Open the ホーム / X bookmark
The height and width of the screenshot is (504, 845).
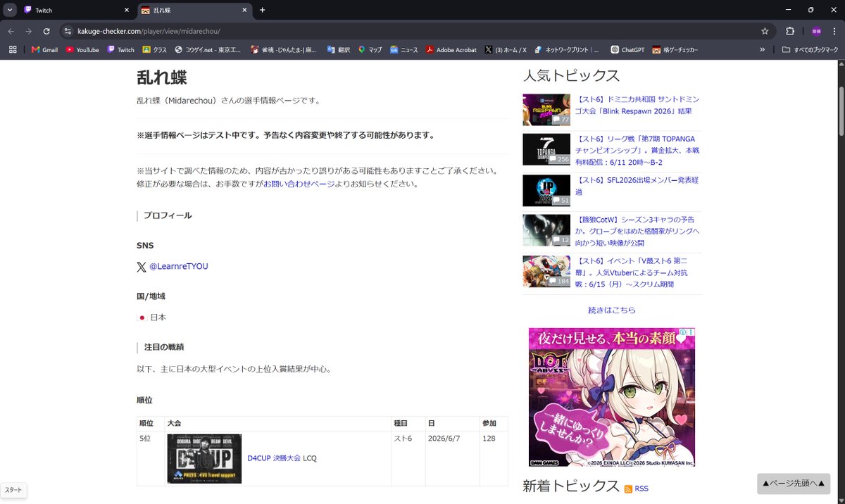[506, 50]
